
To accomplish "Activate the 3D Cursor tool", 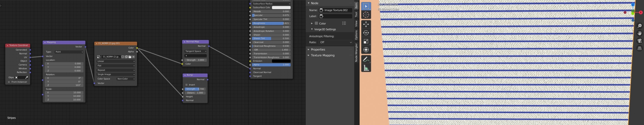I will pos(366,15).
